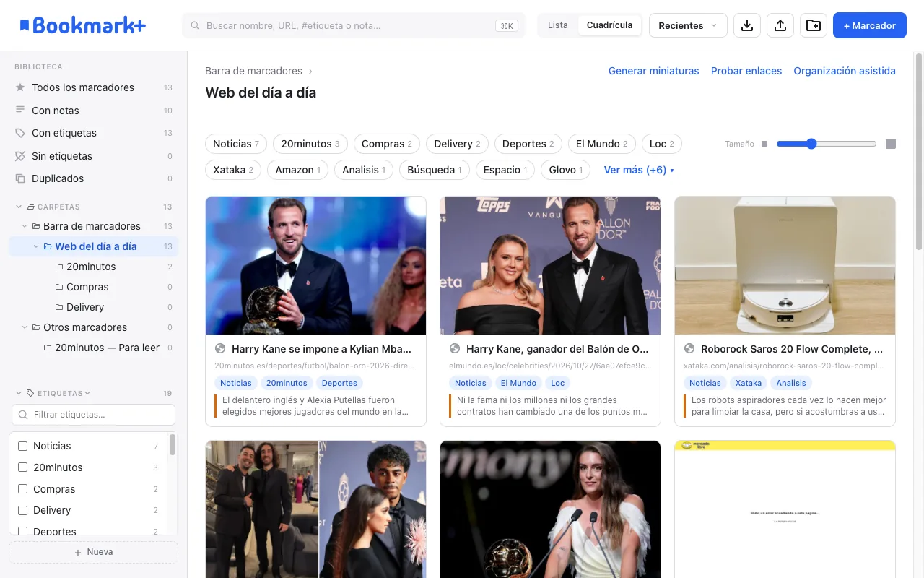The image size is (924, 578).
Task: Filter by the Xataka tag chip
Action: tap(233, 170)
